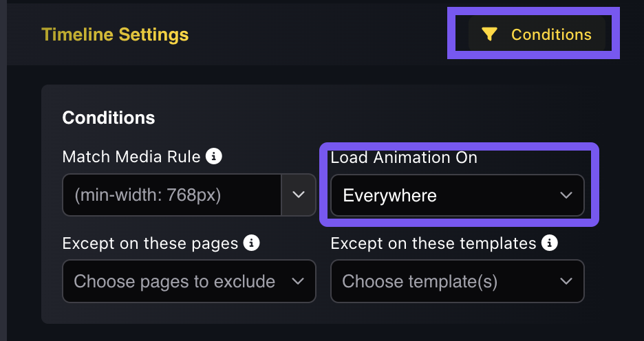Click the Match Media Rule label
Viewport: 644px width, 341px height.
[x=131, y=157]
